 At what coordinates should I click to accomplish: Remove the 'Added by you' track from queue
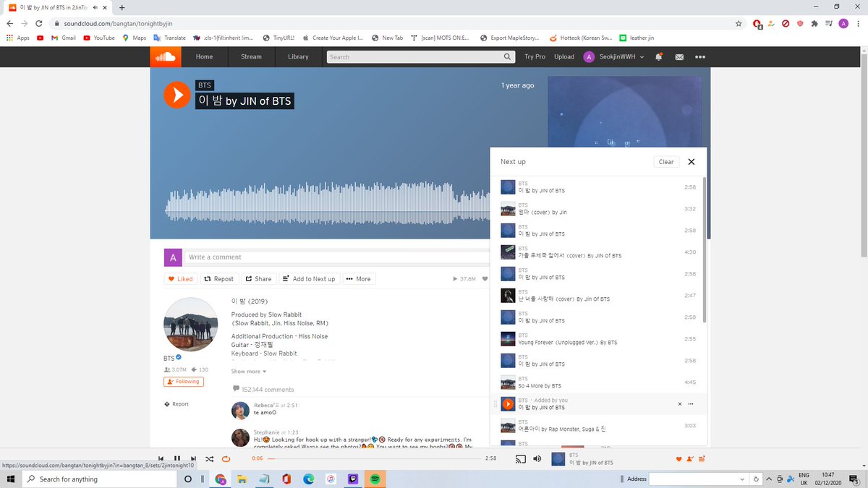pyautogui.click(x=679, y=404)
